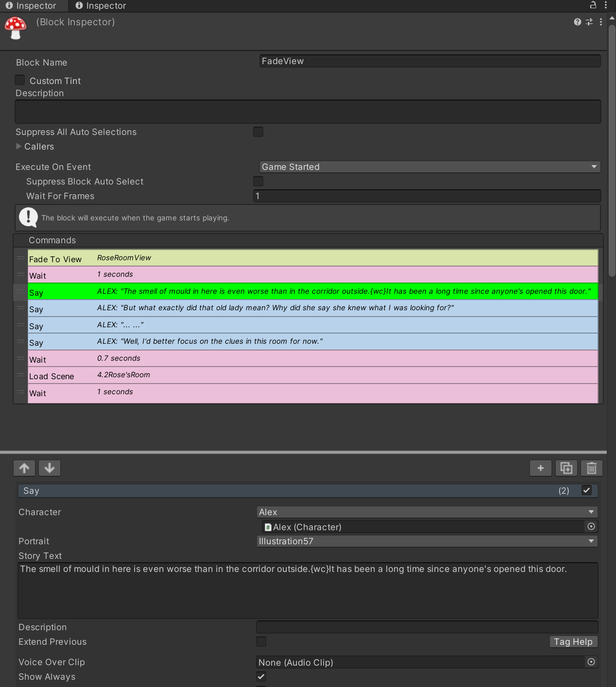Viewport: 616px width, 687px height.
Task: Open object picker for Alex (Character) field
Action: pos(591,527)
